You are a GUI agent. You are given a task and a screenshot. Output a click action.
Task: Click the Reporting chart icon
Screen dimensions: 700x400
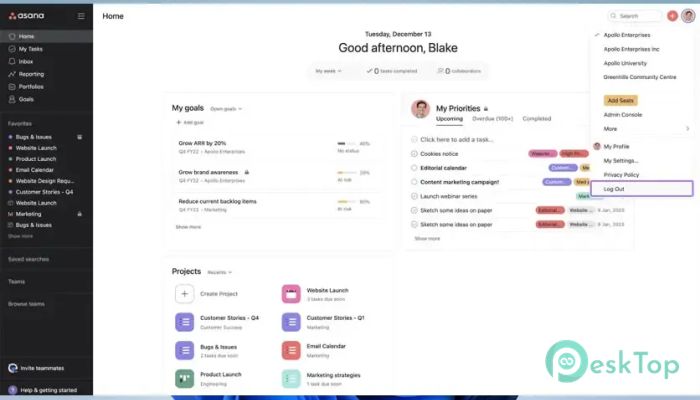12,74
